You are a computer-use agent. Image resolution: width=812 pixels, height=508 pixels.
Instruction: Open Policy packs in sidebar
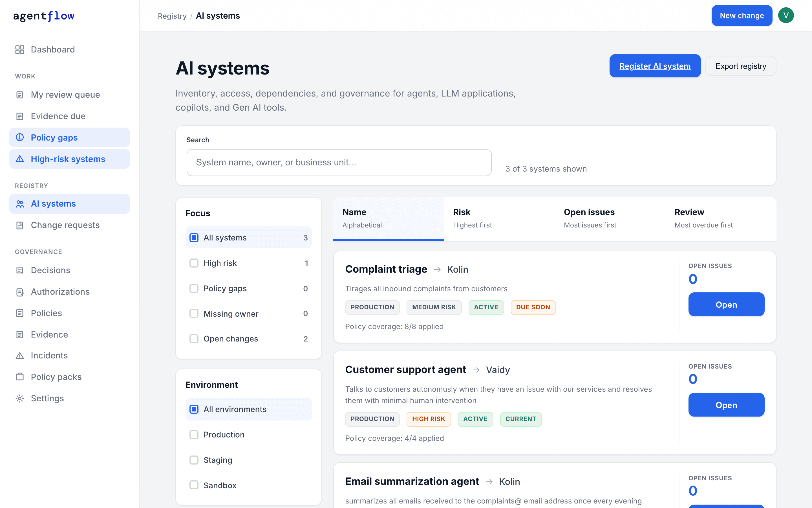[69, 377]
